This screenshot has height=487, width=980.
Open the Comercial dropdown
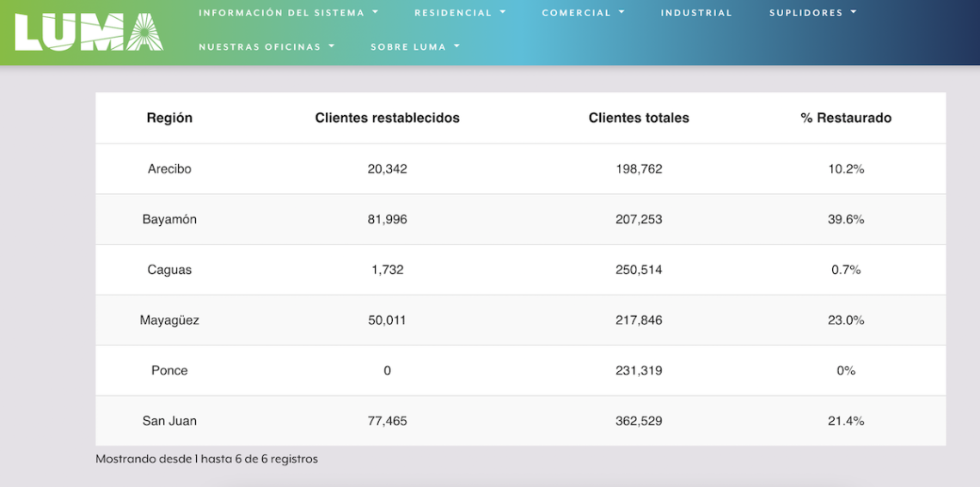coord(583,13)
